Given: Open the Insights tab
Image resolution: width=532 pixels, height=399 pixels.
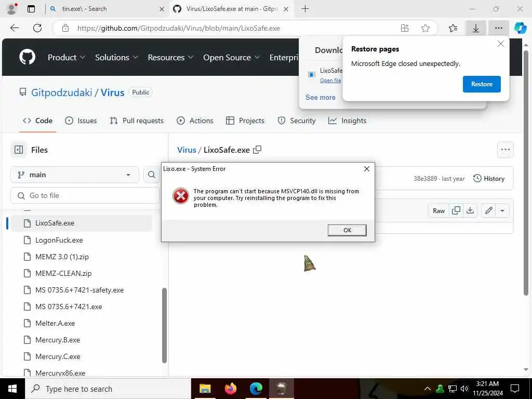Looking at the screenshot, I should (x=347, y=121).
